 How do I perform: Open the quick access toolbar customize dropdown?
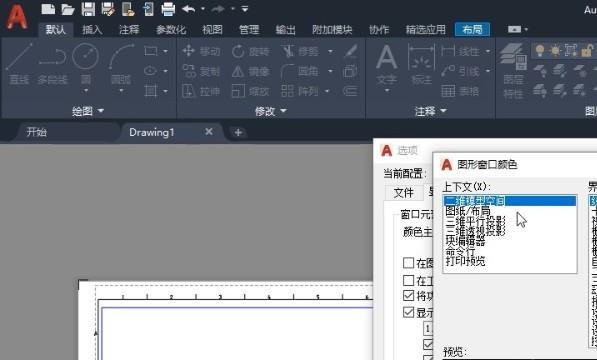(245, 9)
